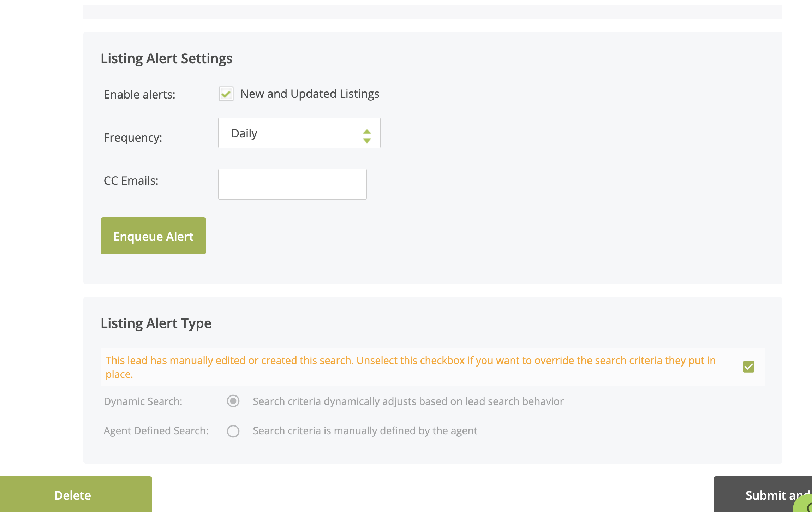The height and width of the screenshot is (512, 812).
Task: Click the Agent Defined Search description text
Action: click(x=365, y=430)
